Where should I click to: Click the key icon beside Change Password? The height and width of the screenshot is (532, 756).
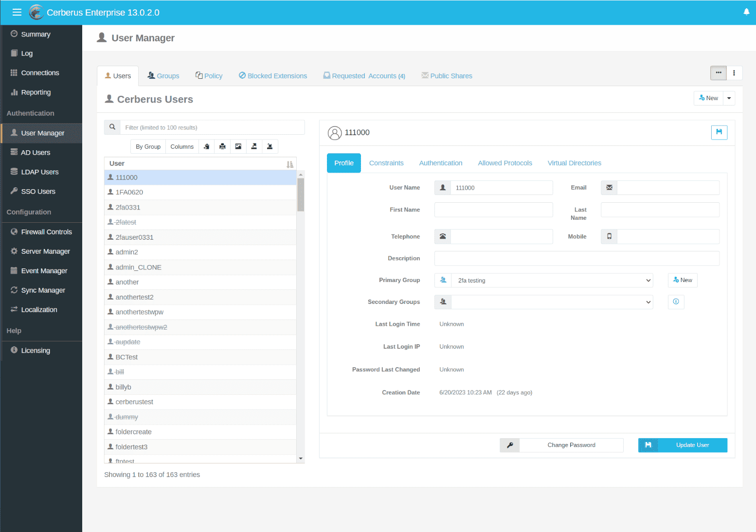[x=510, y=445]
